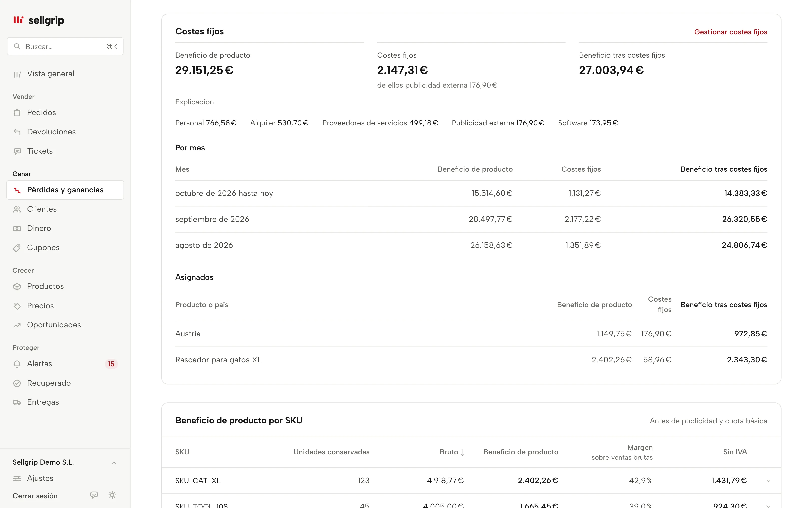Click the Clientes people icon

[x=17, y=209]
